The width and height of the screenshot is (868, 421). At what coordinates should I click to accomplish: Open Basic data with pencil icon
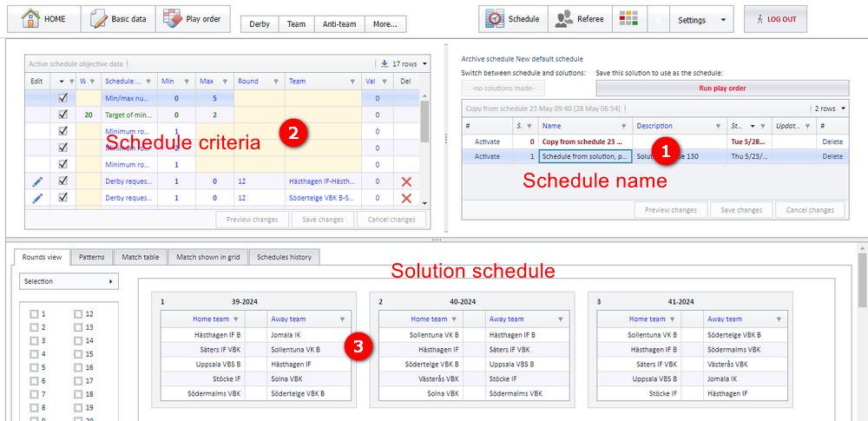[x=118, y=19]
